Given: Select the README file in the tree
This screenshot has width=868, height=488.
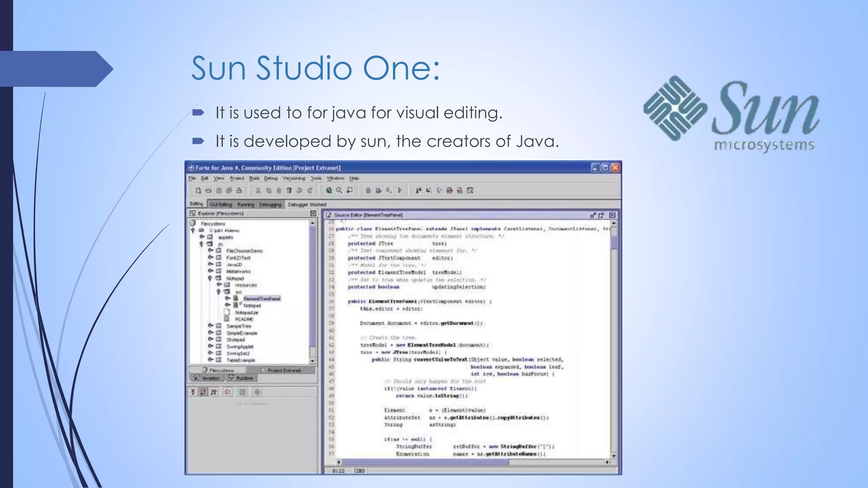Looking at the screenshot, I should pos(244,319).
